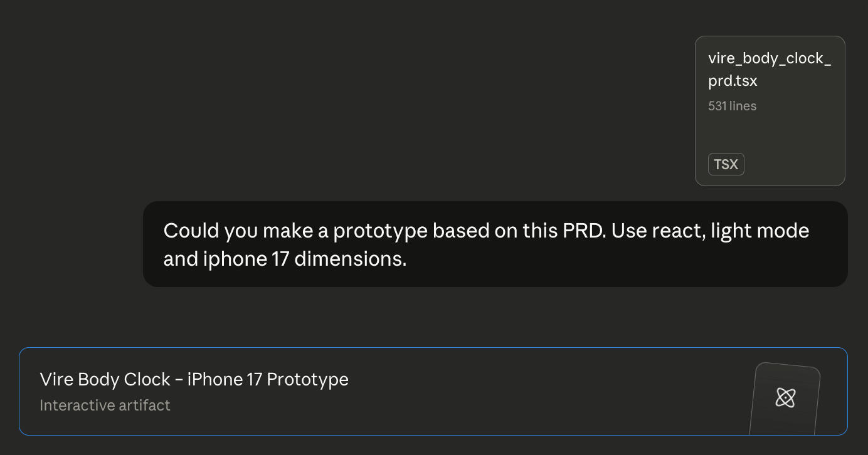The image size is (868, 455).
Task: Open the vire_body_clock_prd.tsx attachment
Action: [770, 69]
